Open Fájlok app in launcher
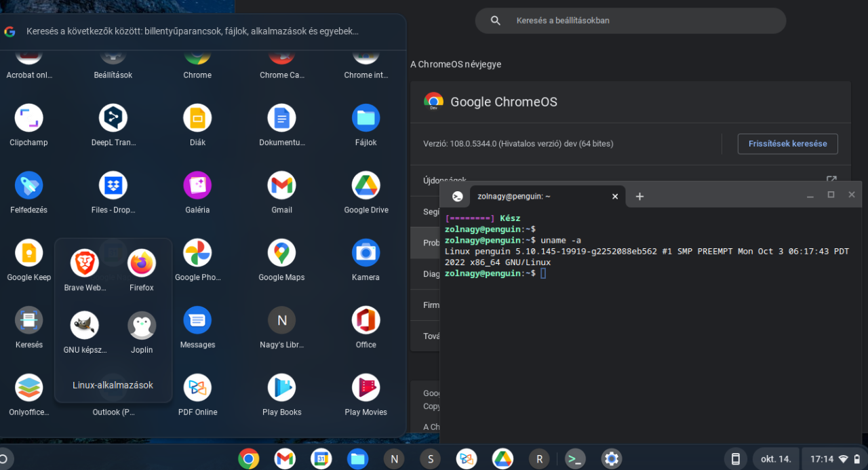The image size is (868, 470). pos(366,118)
